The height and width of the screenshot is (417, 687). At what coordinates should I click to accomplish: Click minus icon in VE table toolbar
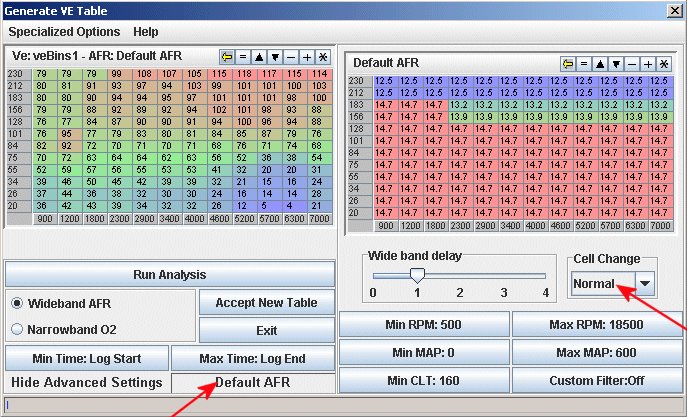pyautogui.click(x=291, y=57)
